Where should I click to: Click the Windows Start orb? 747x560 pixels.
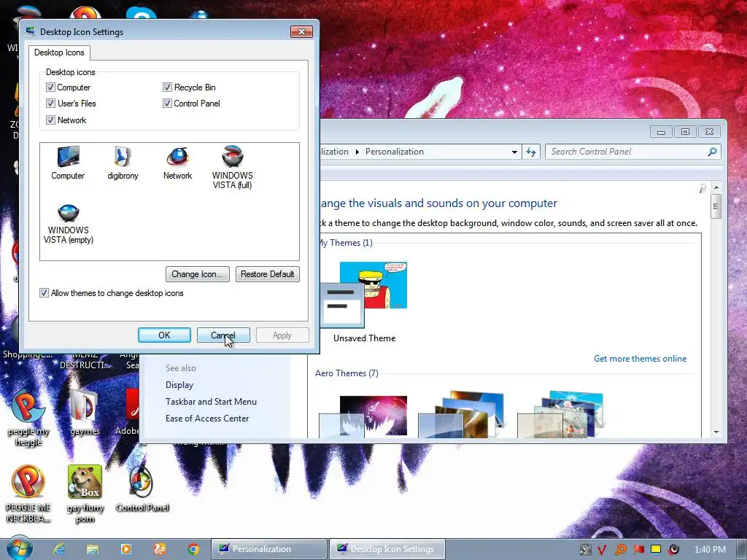19,548
